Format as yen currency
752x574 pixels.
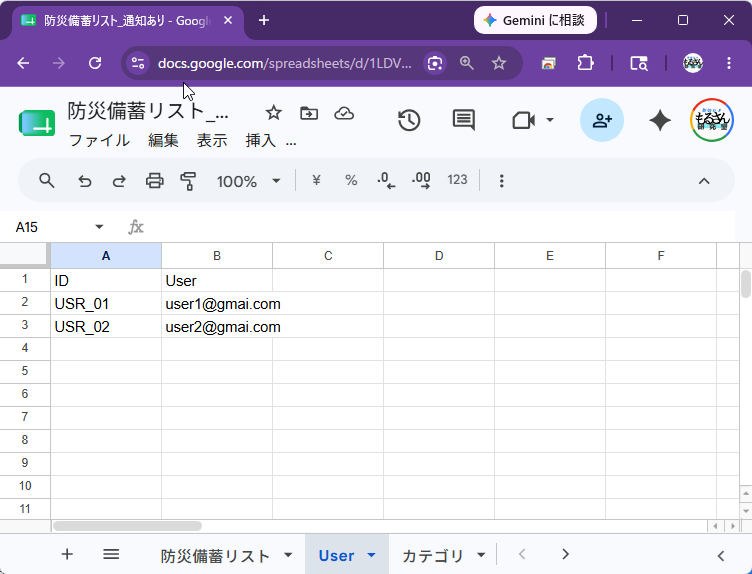[x=316, y=180]
